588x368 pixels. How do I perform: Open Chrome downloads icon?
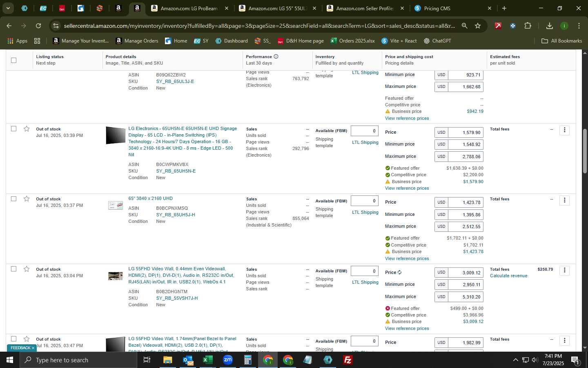pyautogui.click(x=550, y=26)
